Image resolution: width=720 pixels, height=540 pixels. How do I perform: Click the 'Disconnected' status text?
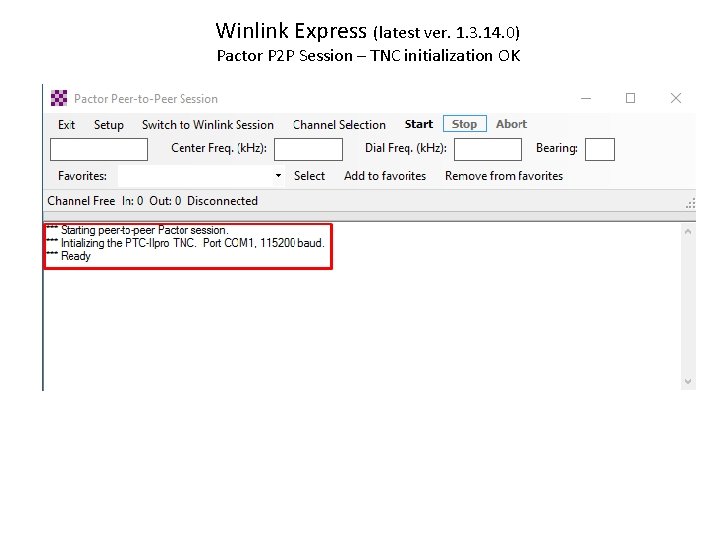(222, 201)
